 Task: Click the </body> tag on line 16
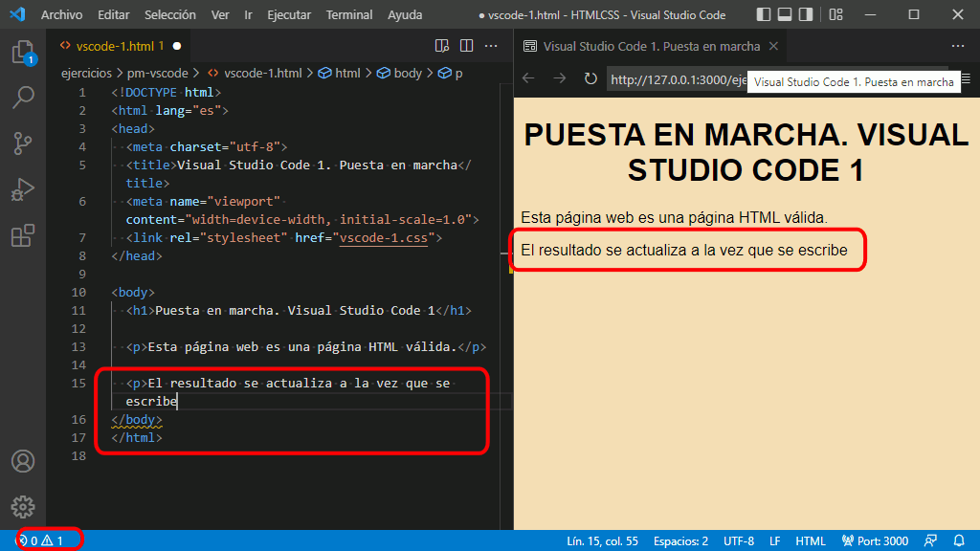[137, 420]
